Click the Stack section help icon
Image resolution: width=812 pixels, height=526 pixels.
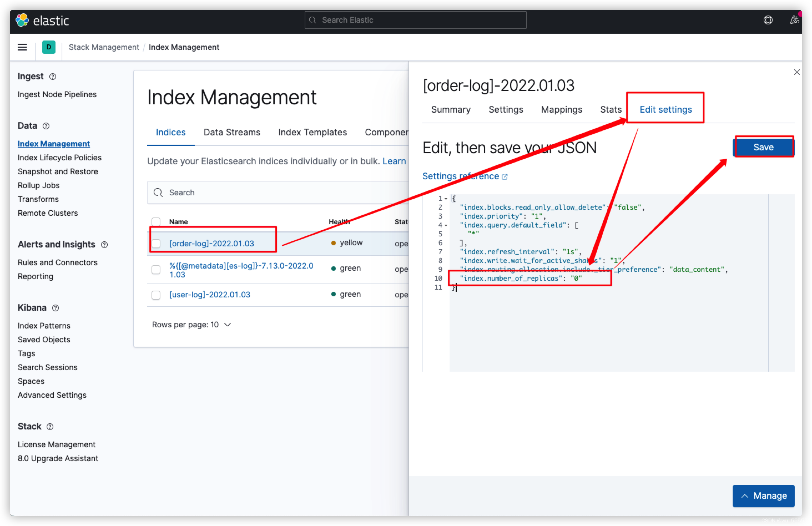click(x=50, y=427)
